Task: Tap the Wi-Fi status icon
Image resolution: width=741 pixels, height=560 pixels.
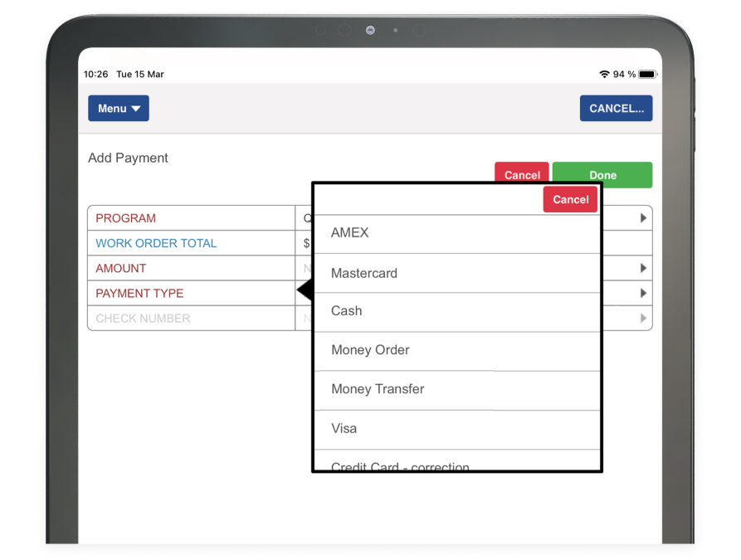Action: [604, 74]
